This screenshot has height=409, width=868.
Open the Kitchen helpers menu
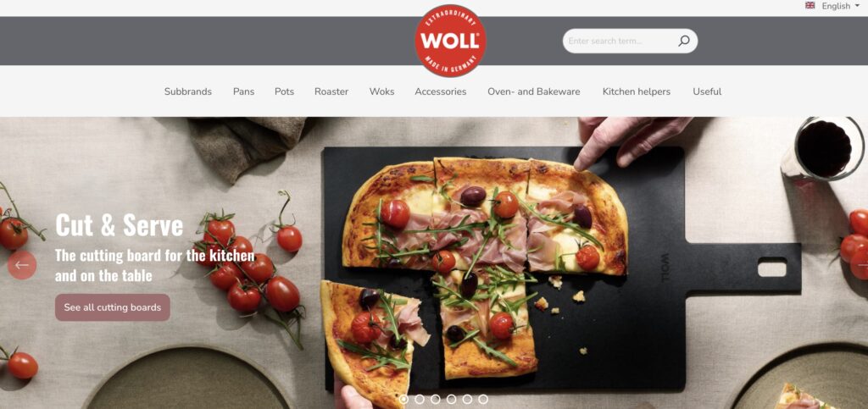(637, 91)
